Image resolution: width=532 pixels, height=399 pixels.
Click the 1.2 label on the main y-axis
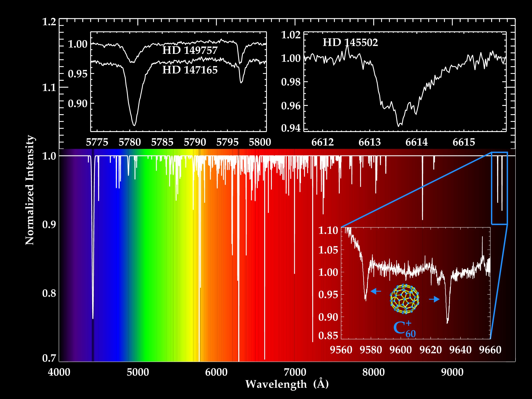(49, 22)
